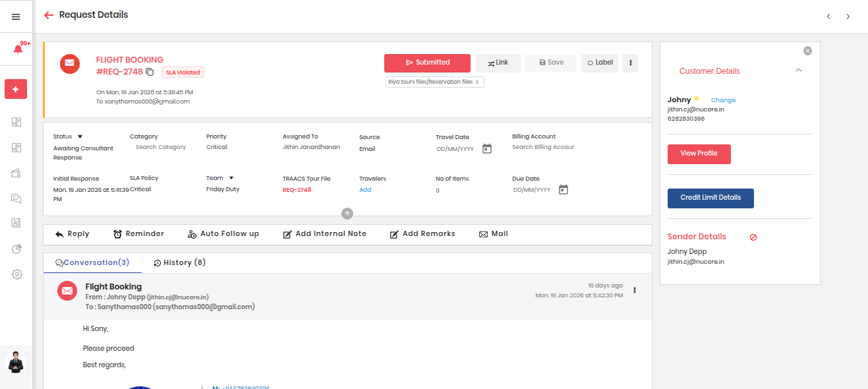Click the red plus create button
The width and height of the screenshot is (868, 389).
(x=16, y=89)
